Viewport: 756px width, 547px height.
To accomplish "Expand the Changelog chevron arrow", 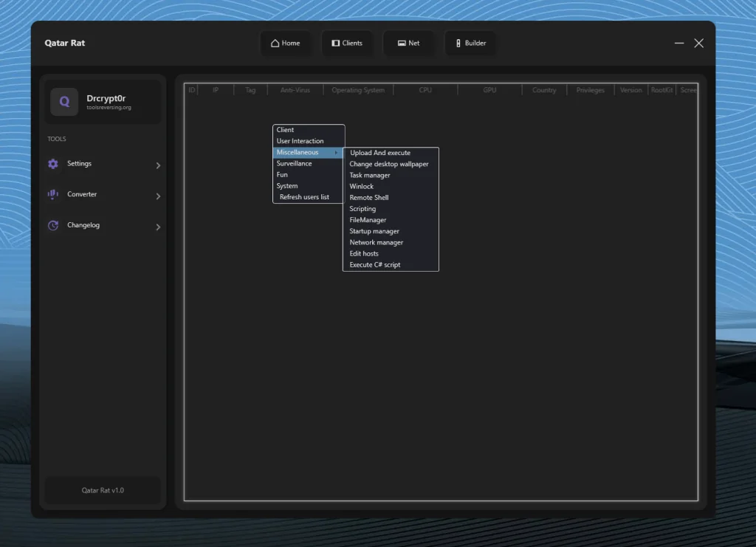I will [158, 227].
